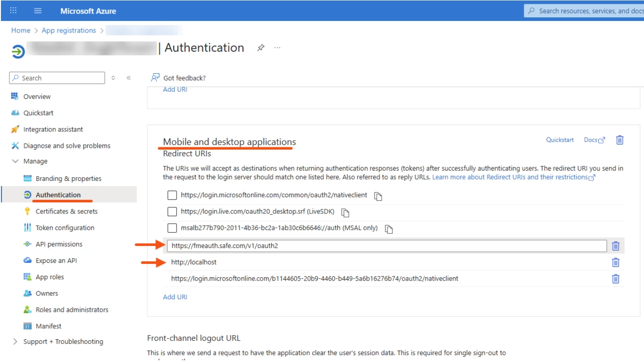Image resolution: width=644 pixels, height=364 pixels.
Task: Select Branding & properties
Action: pyautogui.click(x=69, y=179)
